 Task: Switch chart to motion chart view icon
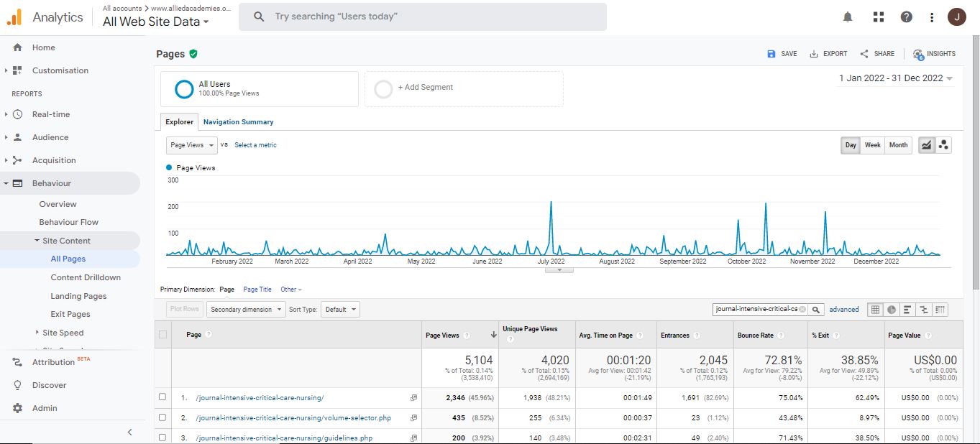pyautogui.click(x=943, y=145)
